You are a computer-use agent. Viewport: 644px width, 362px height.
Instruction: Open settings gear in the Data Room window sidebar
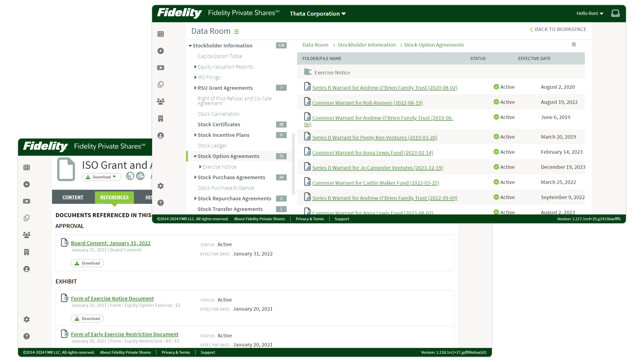(161, 186)
